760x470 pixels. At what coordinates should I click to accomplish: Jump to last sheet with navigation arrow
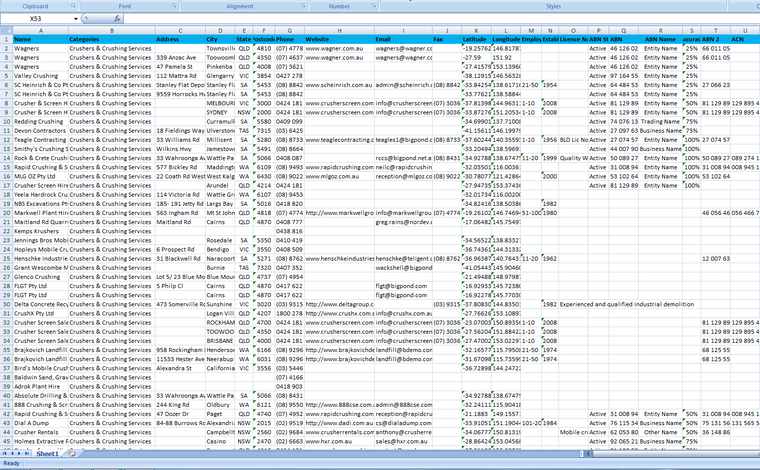coord(29,453)
